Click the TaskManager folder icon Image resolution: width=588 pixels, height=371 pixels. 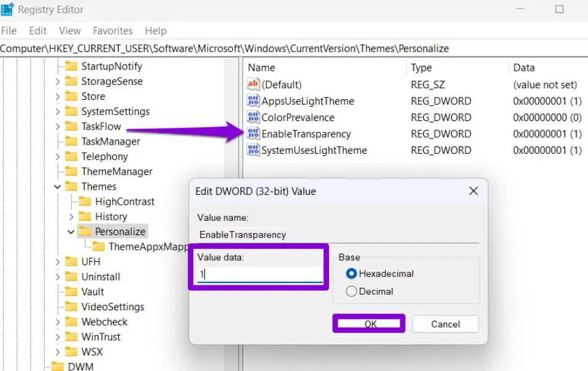tap(71, 141)
